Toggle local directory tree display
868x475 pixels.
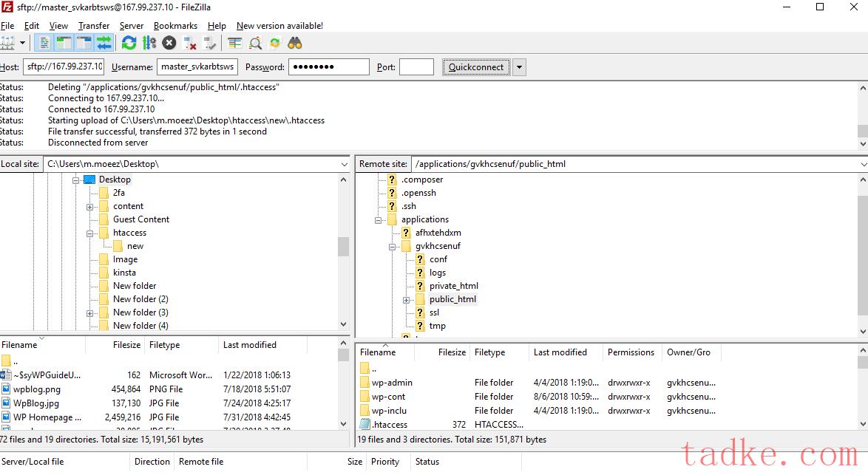64,43
